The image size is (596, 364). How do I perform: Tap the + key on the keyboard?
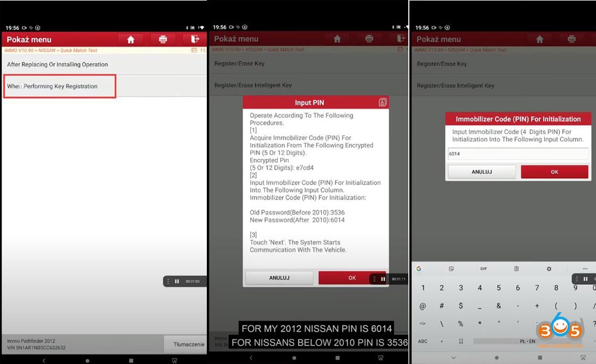tap(537, 306)
